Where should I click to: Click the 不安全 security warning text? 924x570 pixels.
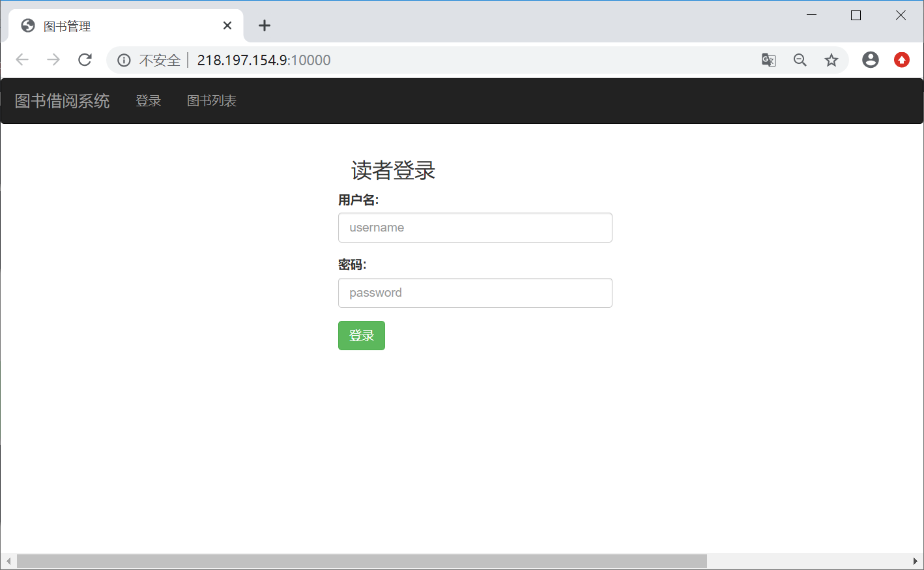click(x=160, y=61)
